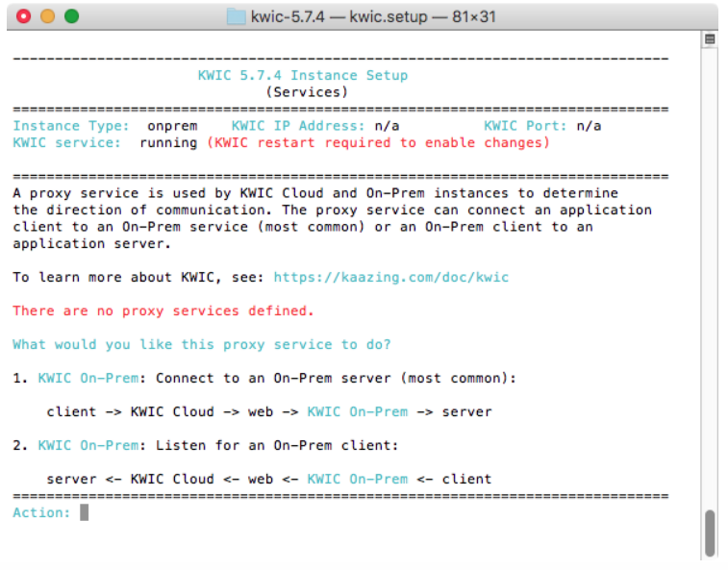The height and width of the screenshot is (570, 728).
Task: Click 'There are no proxy services defined.' message
Action: coord(163,310)
